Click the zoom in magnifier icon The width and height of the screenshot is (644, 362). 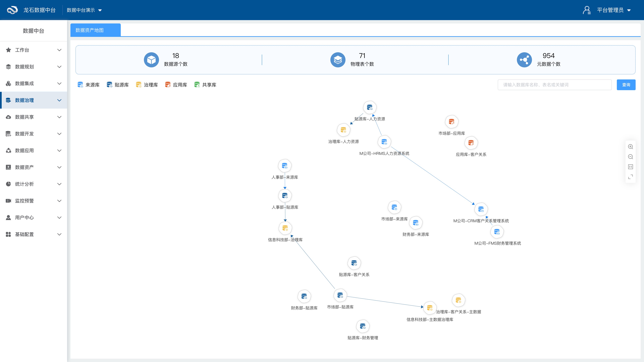[x=630, y=147]
